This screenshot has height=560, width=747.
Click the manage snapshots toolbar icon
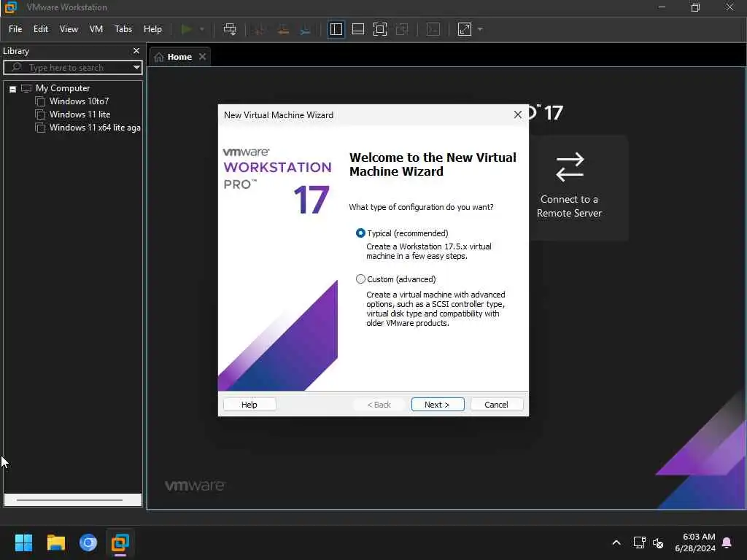point(306,29)
